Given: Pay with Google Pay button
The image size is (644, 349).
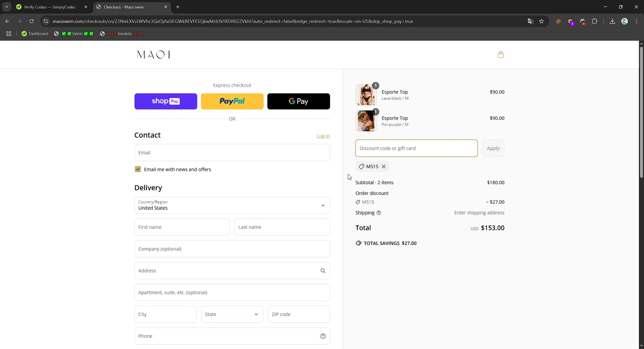Looking at the screenshot, I should coord(299,101).
